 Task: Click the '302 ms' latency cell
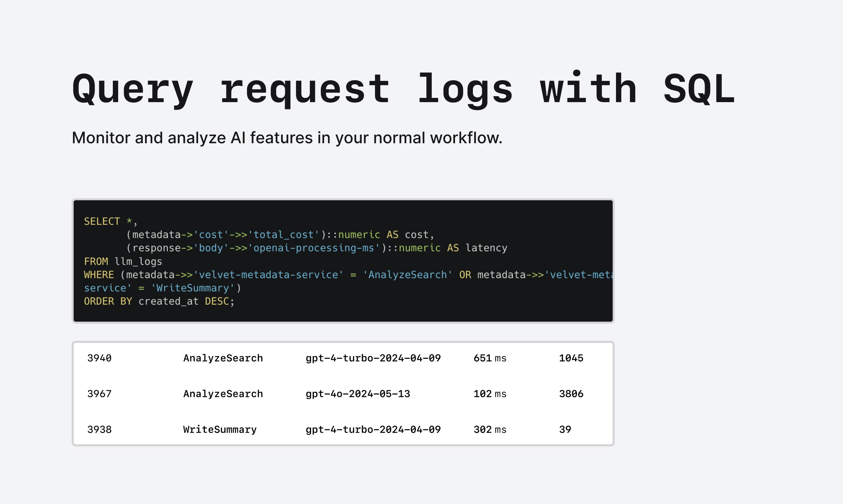click(490, 429)
